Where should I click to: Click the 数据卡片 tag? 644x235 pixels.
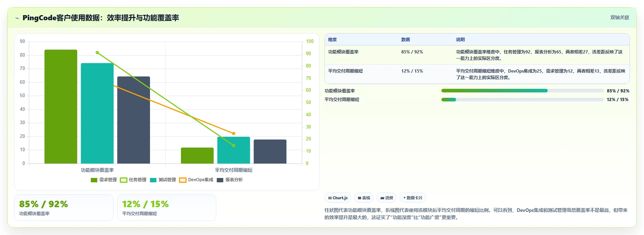(413, 198)
